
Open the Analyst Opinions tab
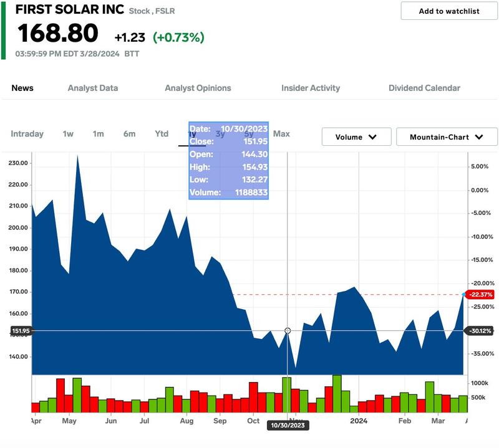[198, 88]
